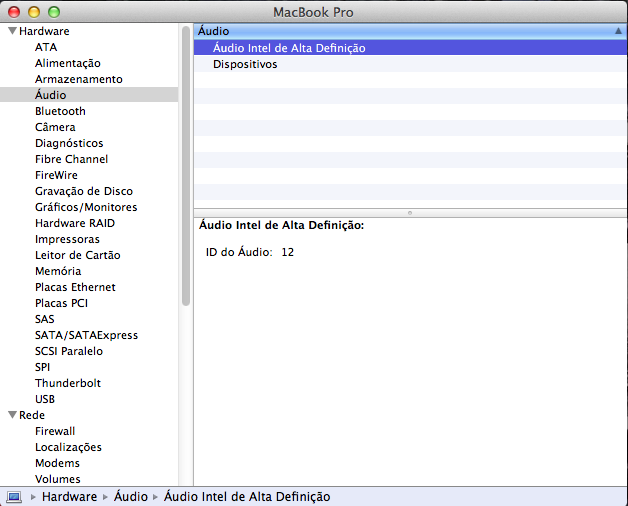Image resolution: width=628 pixels, height=506 pixels.
Task: Collapse the Rede section triangle
Action: click(x=11, y=415)
